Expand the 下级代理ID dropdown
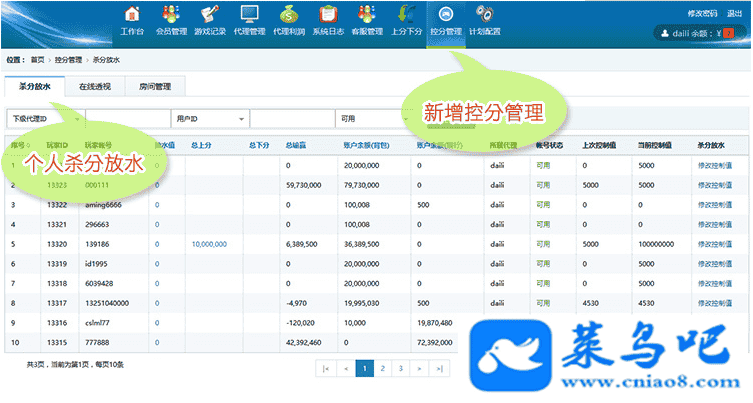The image size is (753, 403). pos(46,118)
